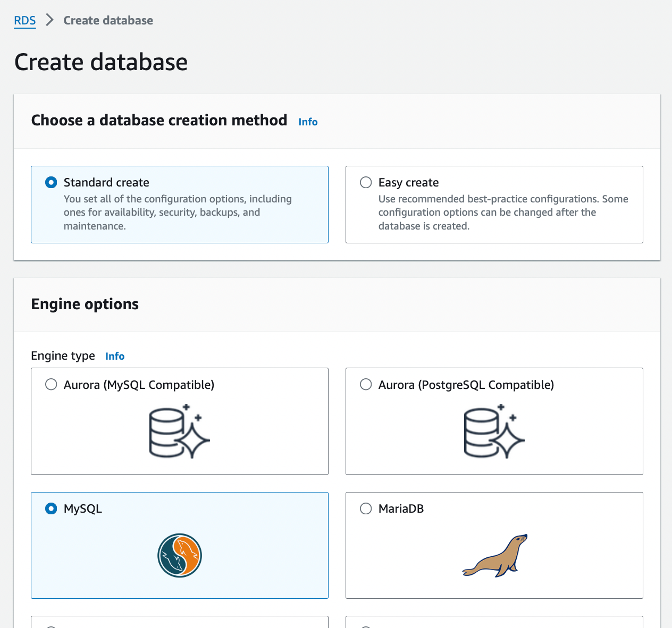
Task: Click the breadcrumb chevron separator after RDS
Action: [49, 20]
